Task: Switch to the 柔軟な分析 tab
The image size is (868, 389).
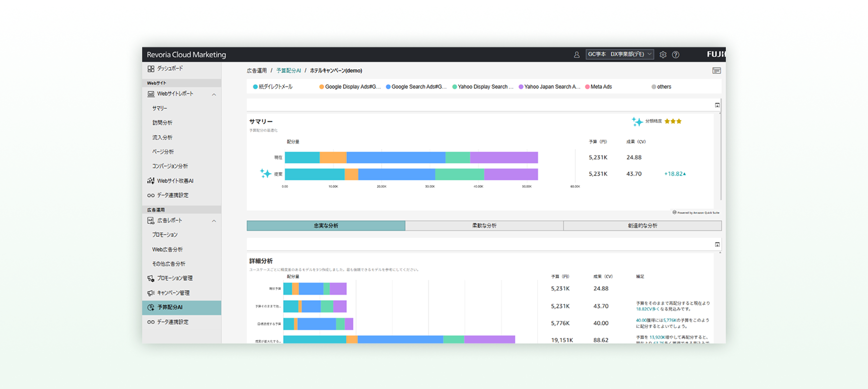Action: tap(484, 226)
